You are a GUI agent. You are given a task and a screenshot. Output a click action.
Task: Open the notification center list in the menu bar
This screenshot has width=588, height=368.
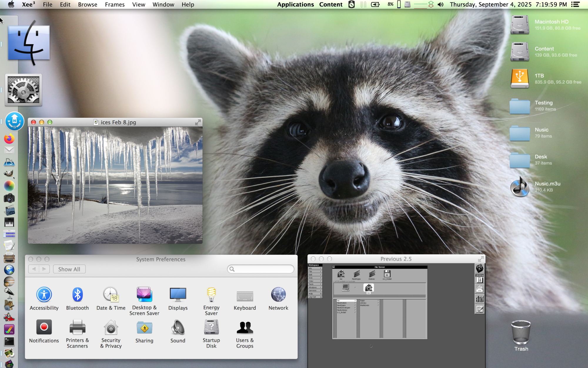click(x=575, y=4)
